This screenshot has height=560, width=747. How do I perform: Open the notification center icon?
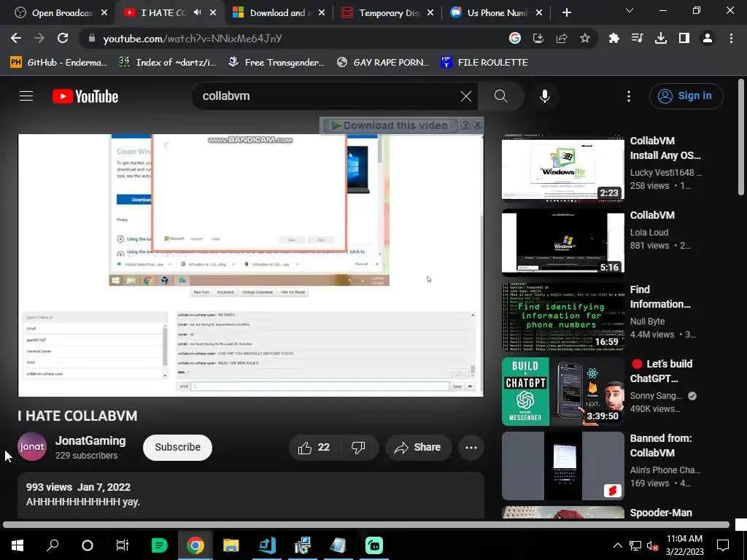[723, 545]
